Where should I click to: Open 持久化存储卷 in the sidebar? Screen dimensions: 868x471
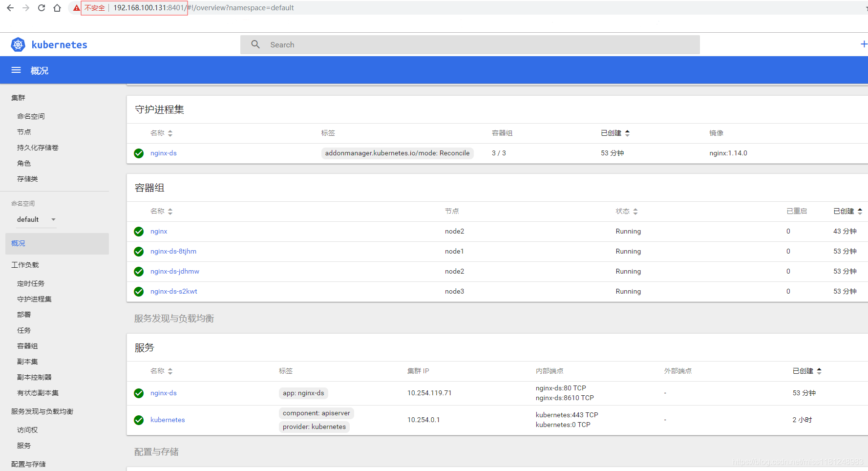[x=38, y=148]
